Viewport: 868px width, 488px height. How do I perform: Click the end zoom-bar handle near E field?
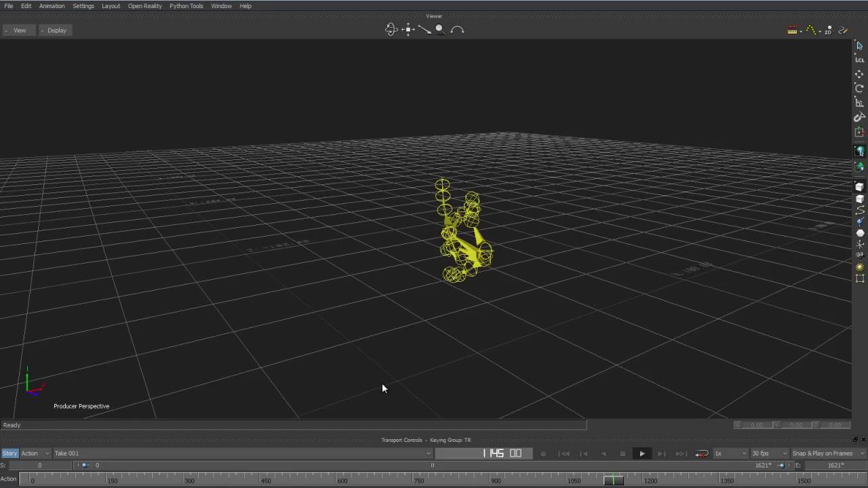click(781, 465)
